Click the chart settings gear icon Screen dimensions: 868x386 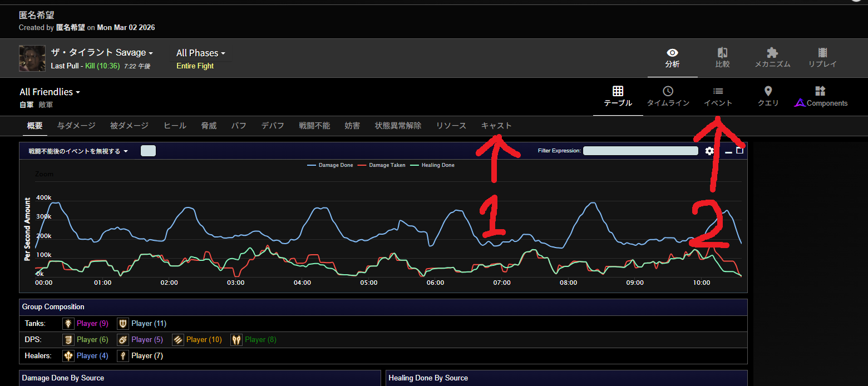tap(709, 151)
